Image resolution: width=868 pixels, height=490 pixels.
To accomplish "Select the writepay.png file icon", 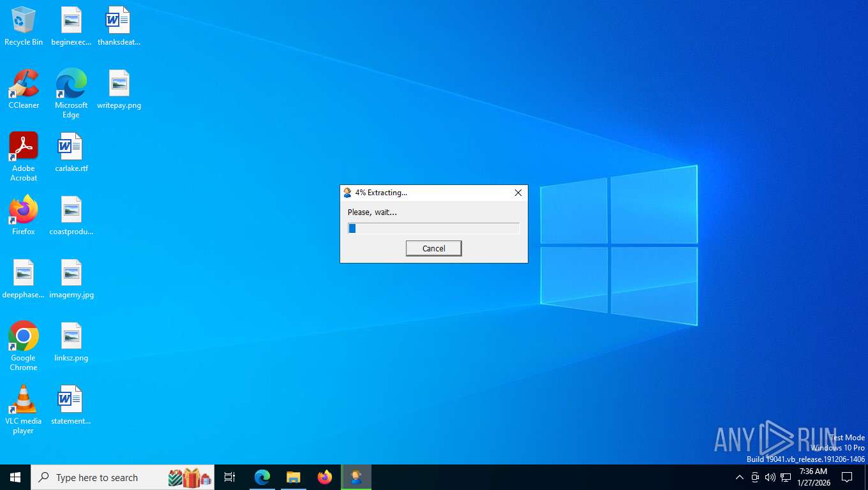I will coord(119,89).
